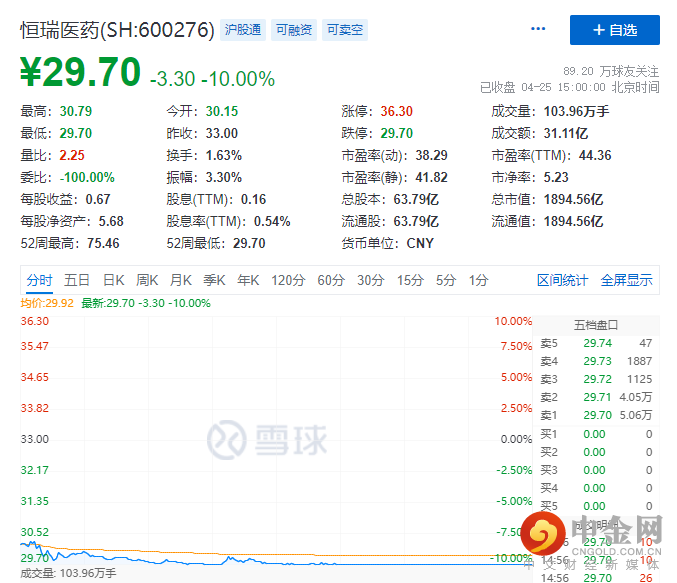Select the 15分 interval tab
This screenshot has width=677, height=583.
410,280
